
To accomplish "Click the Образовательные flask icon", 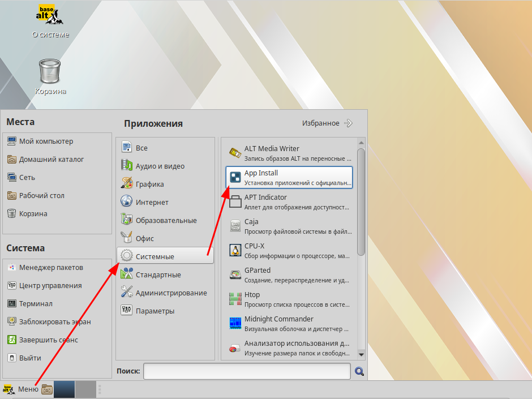I will (127, 220).
